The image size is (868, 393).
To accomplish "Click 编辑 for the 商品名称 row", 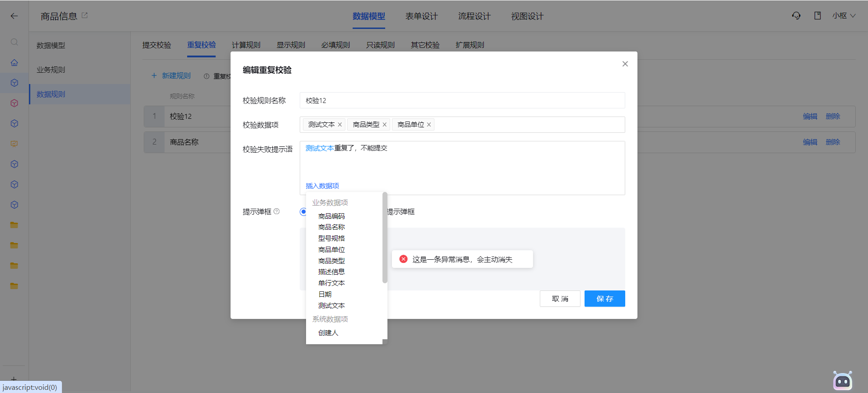I will (x=810, y=142).
